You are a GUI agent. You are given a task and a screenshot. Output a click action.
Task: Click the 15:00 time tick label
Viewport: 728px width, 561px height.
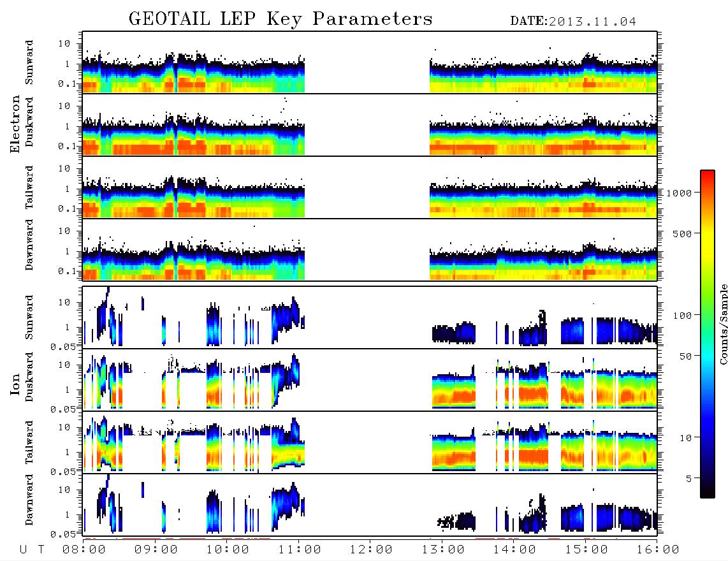click(x=586, y=550)
